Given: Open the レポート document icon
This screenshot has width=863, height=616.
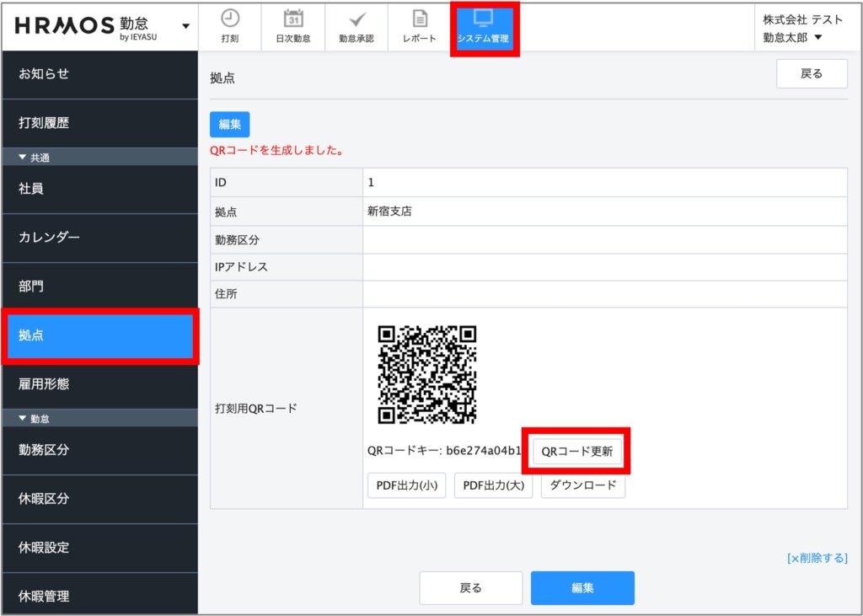Looking at the screenshot, I should click(420, 19).
